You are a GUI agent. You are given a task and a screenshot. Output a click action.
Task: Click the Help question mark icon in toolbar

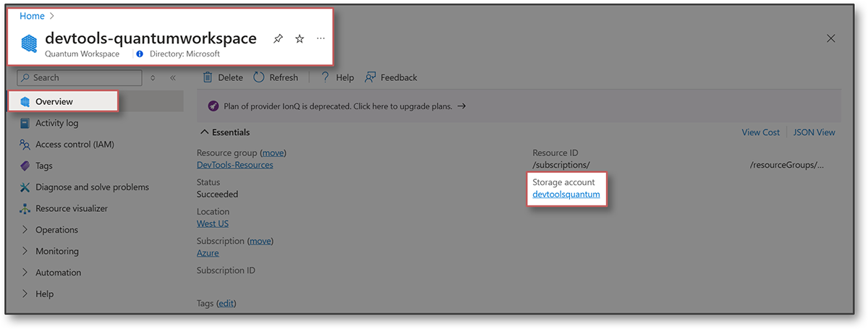(325, 77)
